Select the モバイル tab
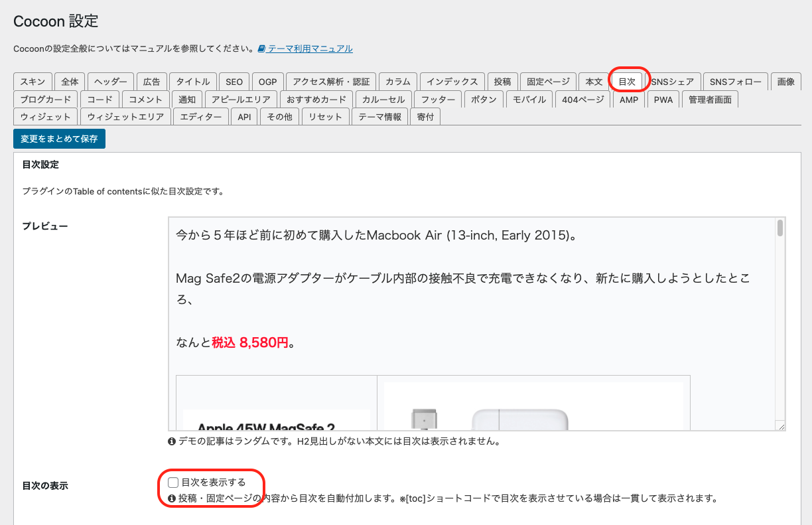812x525 pixels. coord(529,100)
